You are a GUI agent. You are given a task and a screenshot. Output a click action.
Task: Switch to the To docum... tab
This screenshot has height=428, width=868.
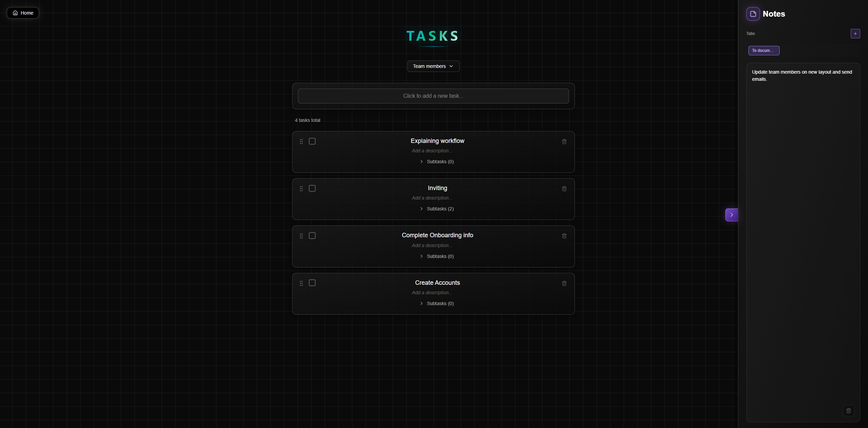tap(763, 50)
